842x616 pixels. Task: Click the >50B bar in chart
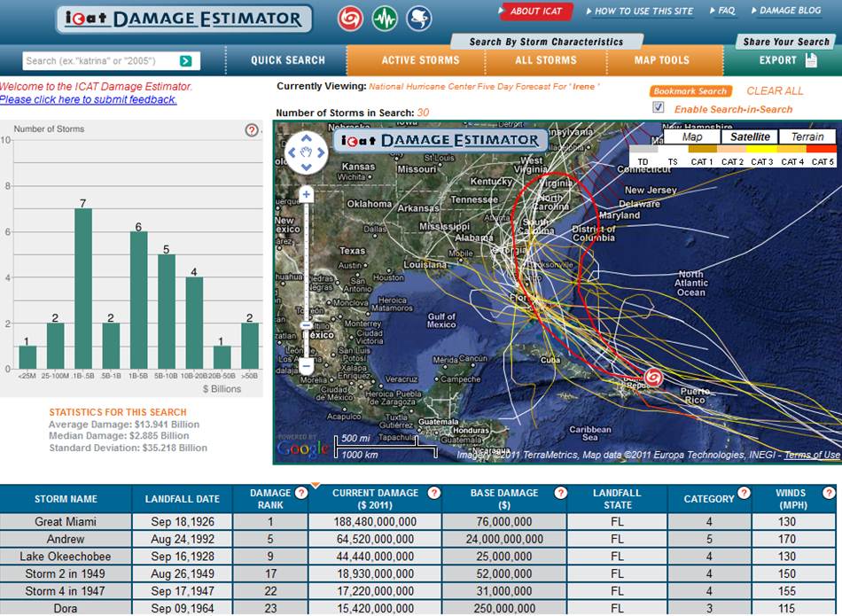(250, 346)
